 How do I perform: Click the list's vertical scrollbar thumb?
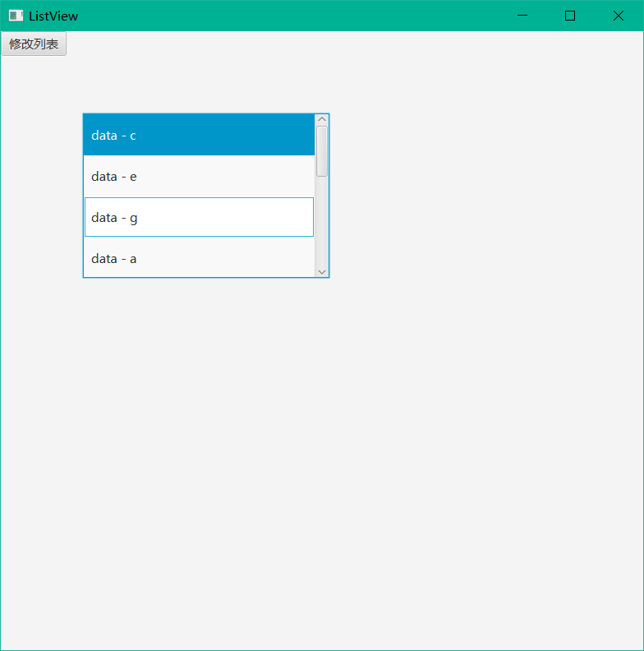pos(321,151)
